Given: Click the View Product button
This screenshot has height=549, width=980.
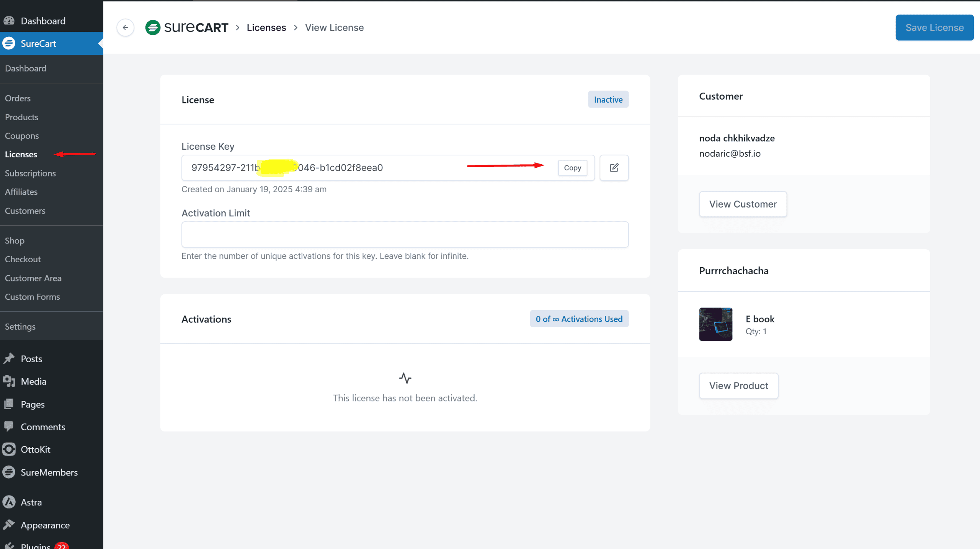Looking at the screenshot, I should (738, 386).
